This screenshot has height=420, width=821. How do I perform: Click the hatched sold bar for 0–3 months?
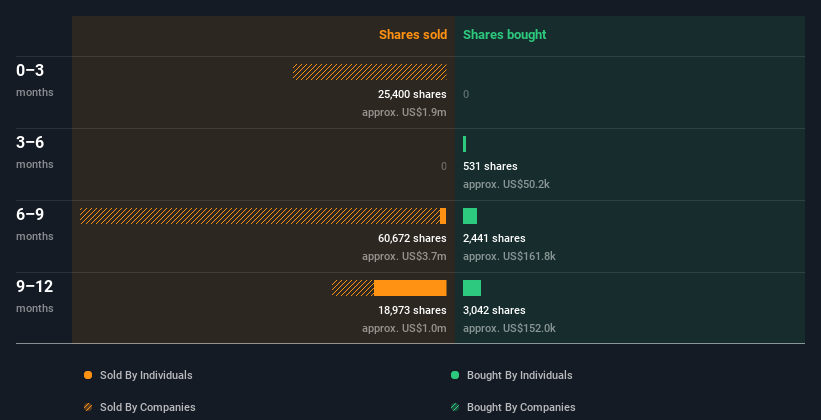(x=370, y=72)
